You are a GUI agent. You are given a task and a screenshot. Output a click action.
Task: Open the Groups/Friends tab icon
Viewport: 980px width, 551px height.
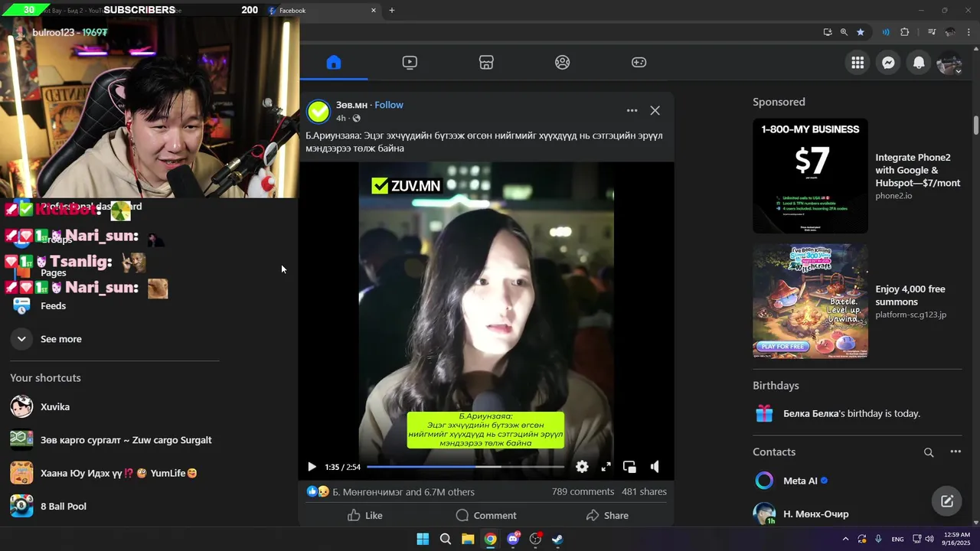(x=563, y=63)
